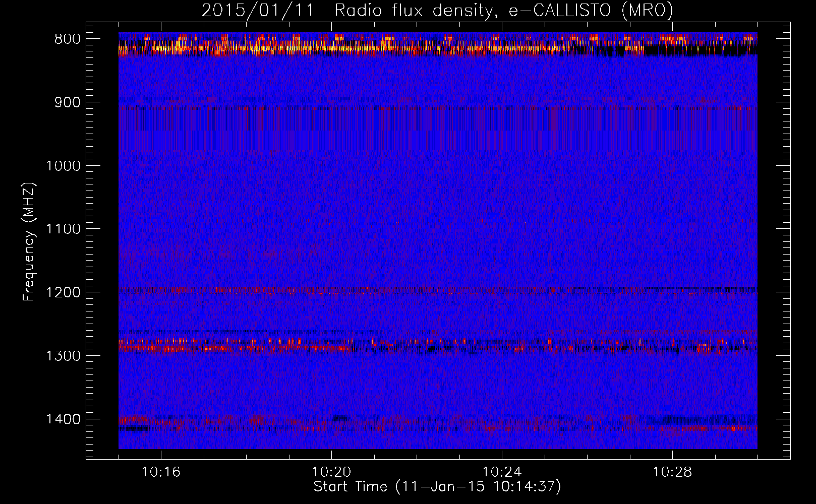Click the 1000 frequency tick label
This screenshot has height=504, width=816.
point(64,166)
